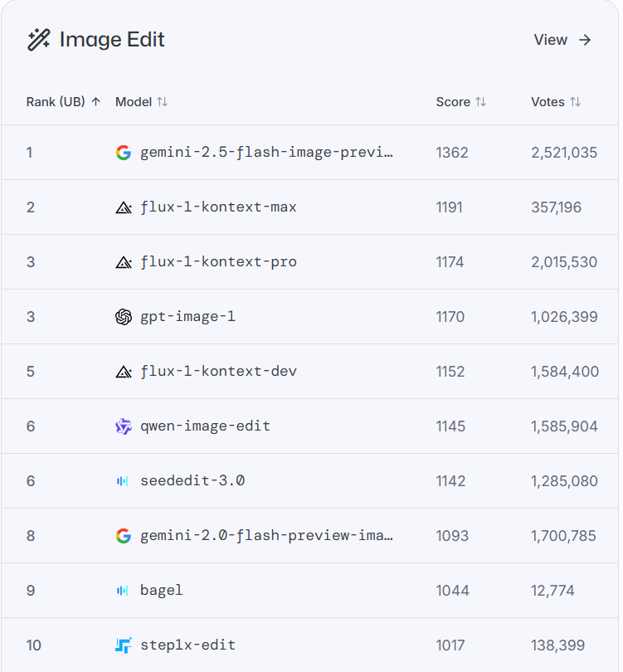Viewport: 623px width, 672px height.
Task: Click rank number 5 for flux-1-kontext-dev
Action: (31, 372)
